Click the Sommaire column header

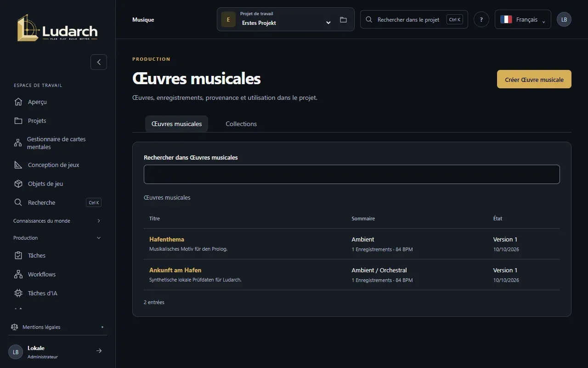[x=363, y=218]
